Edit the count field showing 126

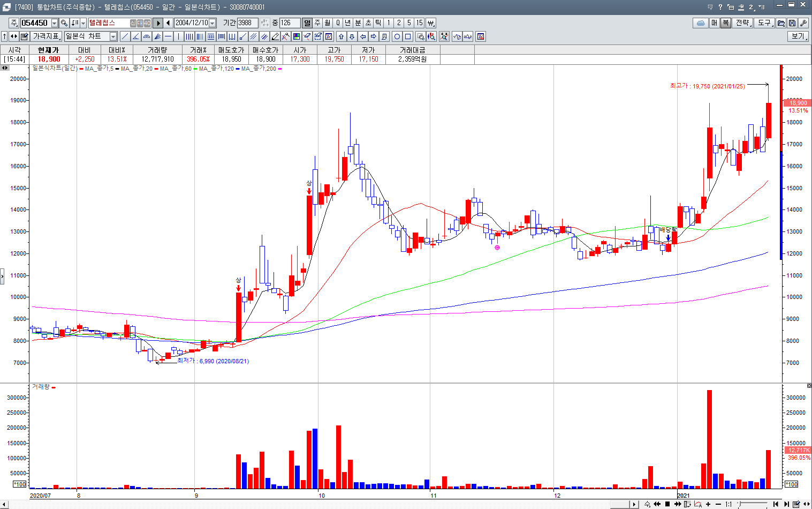coord(290,23)
